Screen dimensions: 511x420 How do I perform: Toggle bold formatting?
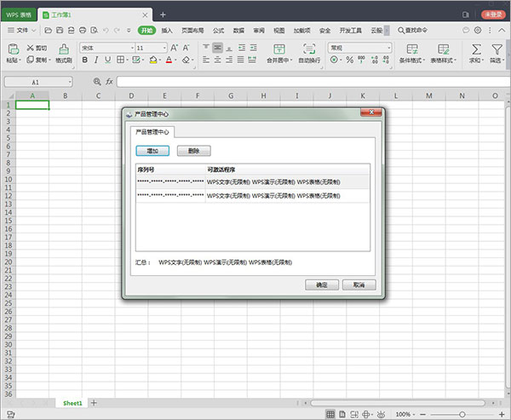click(84, 60)
